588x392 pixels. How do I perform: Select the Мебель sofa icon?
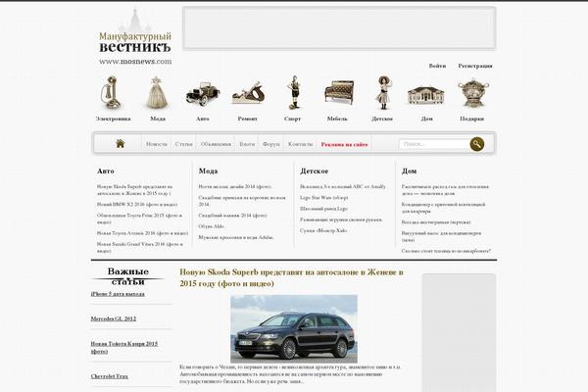click(x=339, y=92)
